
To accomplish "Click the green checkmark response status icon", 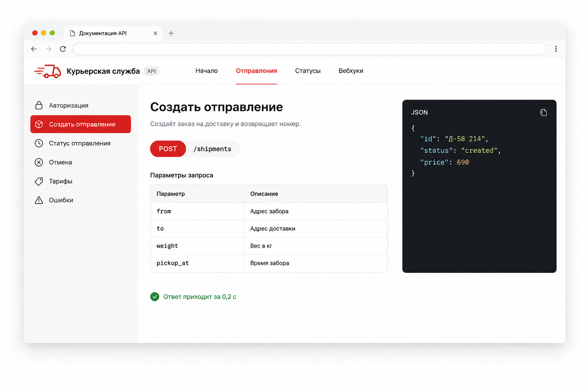I will coord(155,297).
